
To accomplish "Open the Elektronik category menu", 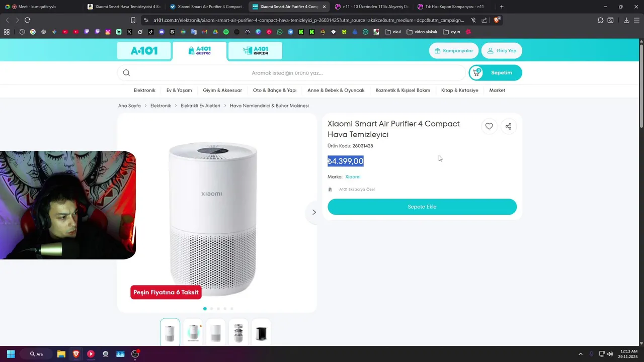I will click(x=144, y=90).
